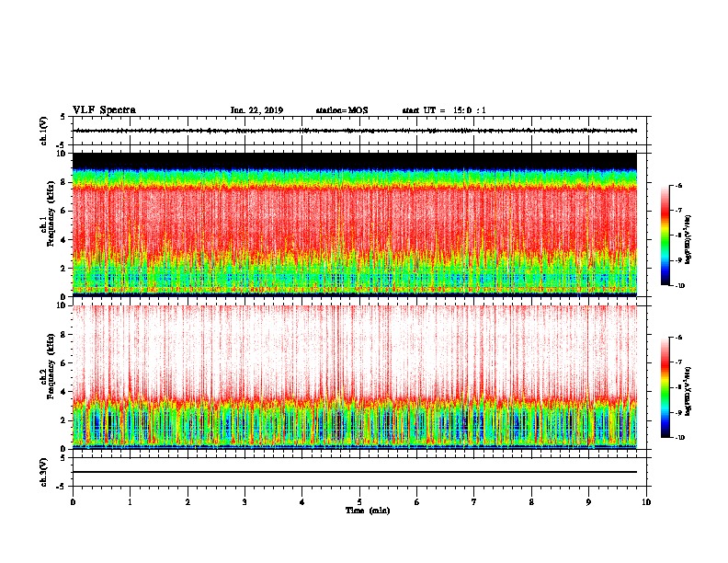Click the '-10' label on ch.2 colorbar
728x563 pixels.
(680, 438)
